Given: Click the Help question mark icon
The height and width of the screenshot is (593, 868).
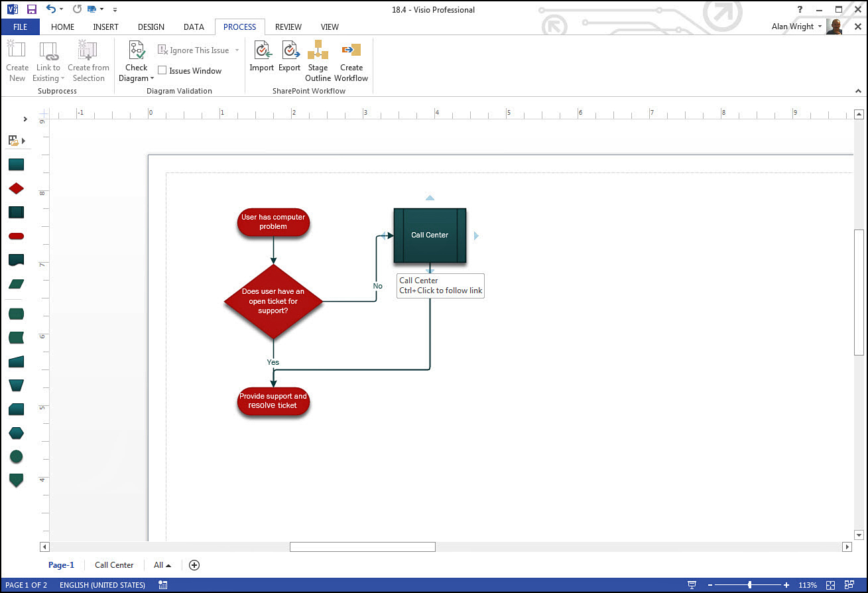Looking at the screenshot, I should [x=800, y=9].
